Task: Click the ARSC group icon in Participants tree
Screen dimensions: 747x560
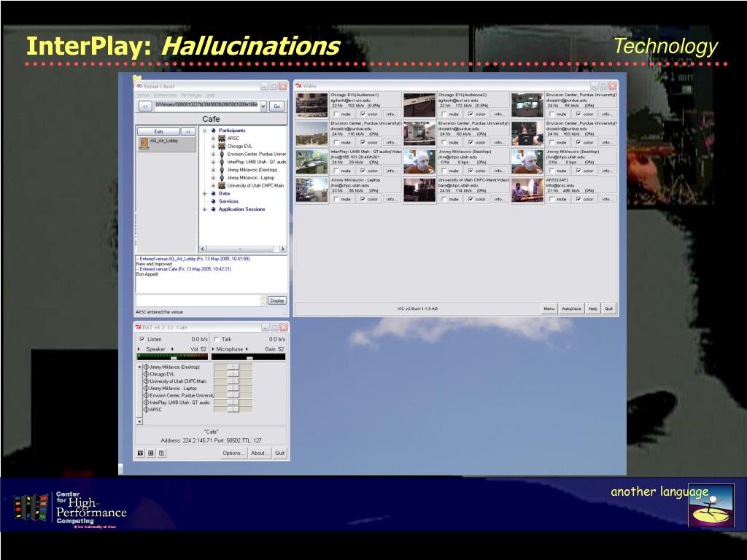Action: click(222, 138)
